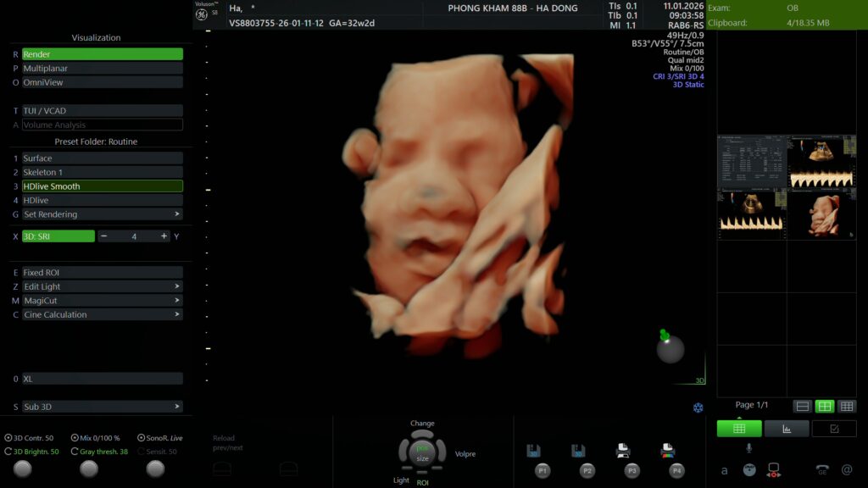The image size is (868, 488).
Task: Select the HDlive preset
Action: (x=102, y=201)
